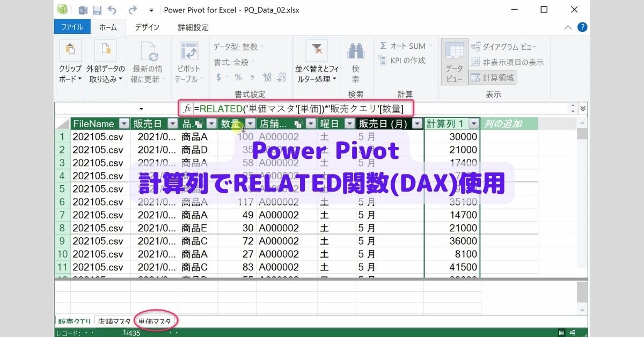This screenshot has height=337, width=644.
Task: Apply thousands separator comma format
Action: [x=251, y=77]
